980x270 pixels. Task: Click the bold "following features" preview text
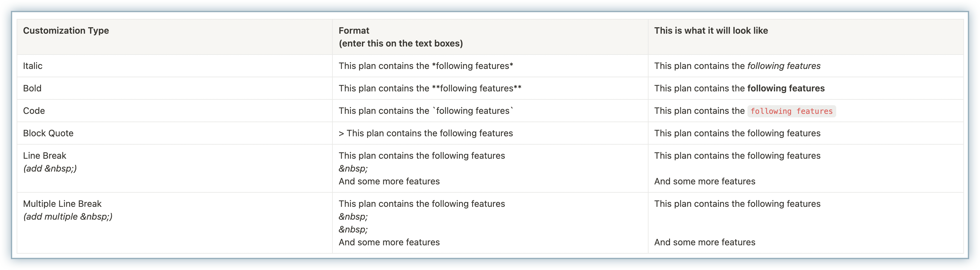coord(786,89)
